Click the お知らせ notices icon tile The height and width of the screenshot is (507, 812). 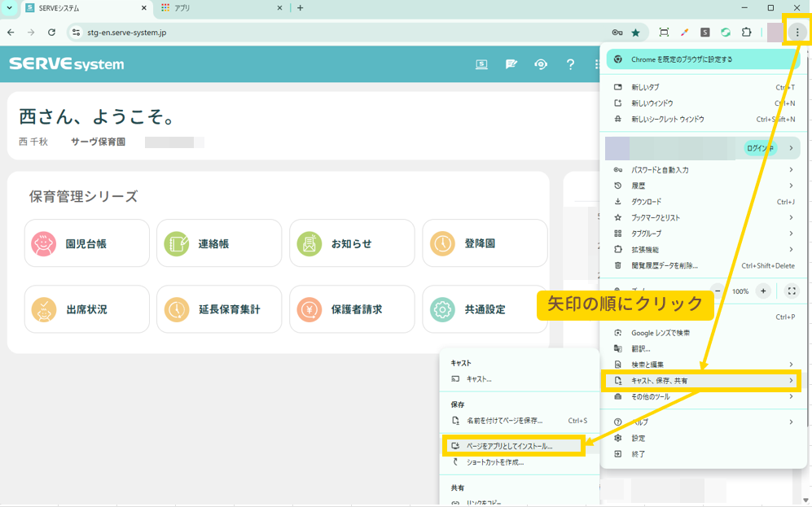click(351, 243)
